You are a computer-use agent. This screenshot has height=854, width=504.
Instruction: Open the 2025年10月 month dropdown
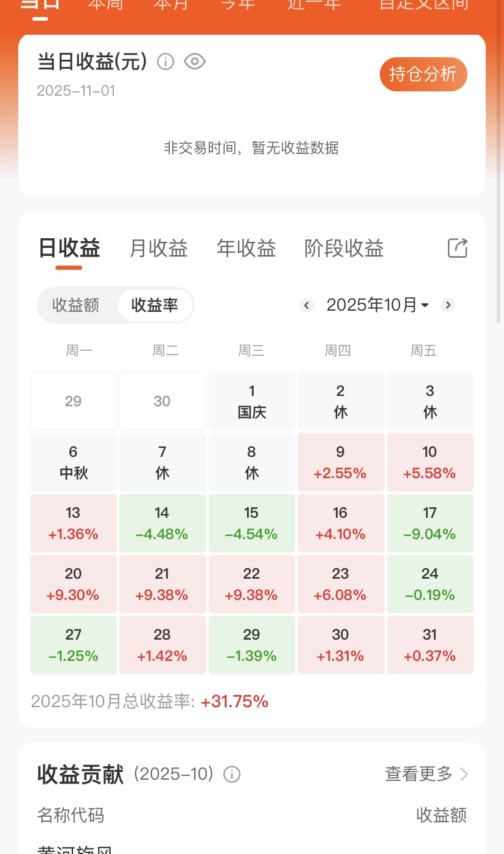click(377, 305)
